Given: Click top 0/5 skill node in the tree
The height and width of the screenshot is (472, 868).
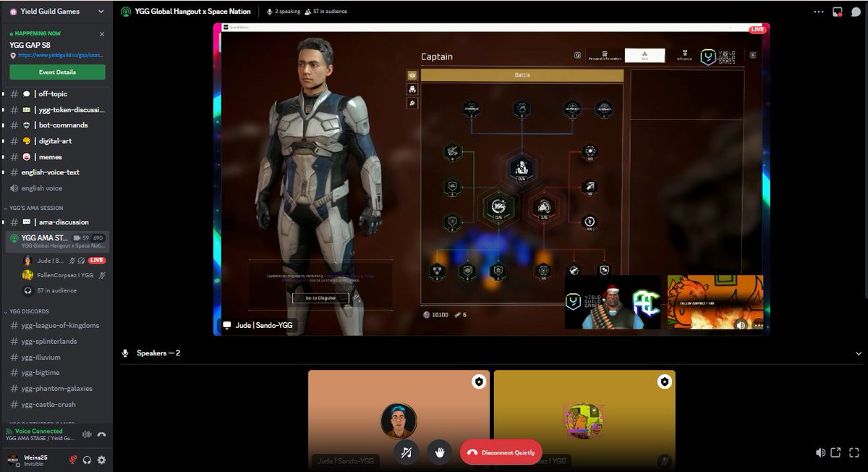Looking at the screenshot, I should pos(522,169).
